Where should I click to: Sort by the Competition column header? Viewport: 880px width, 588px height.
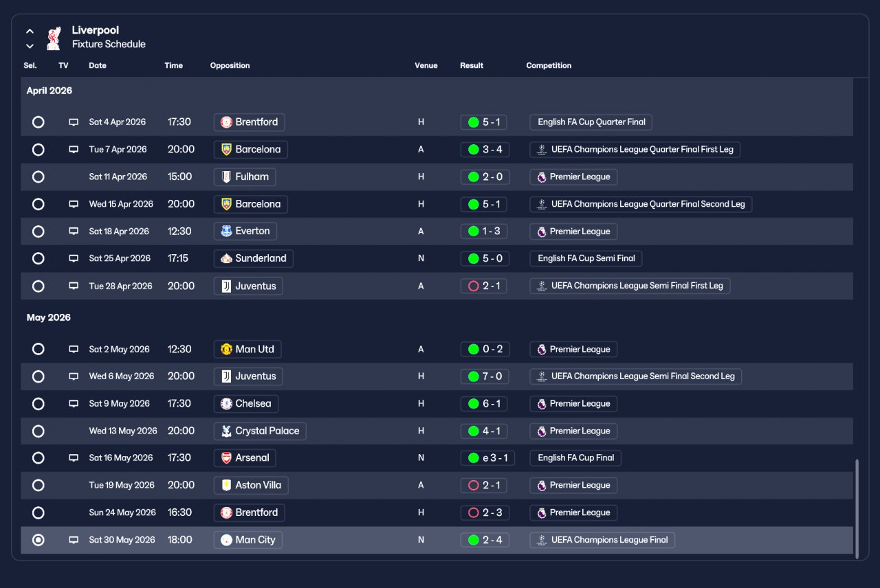549,66
